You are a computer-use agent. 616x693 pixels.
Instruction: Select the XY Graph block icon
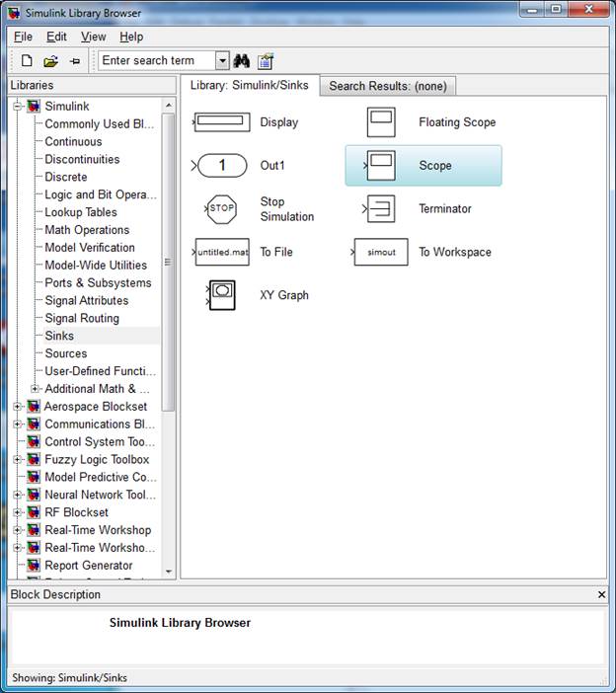[221, 295]
